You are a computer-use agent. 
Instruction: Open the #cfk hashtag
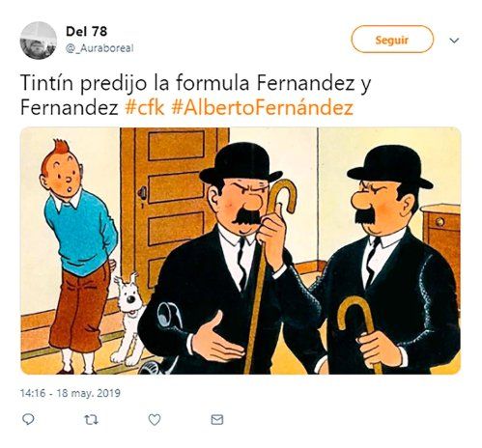pyautogui.click(x=145, y=108)
